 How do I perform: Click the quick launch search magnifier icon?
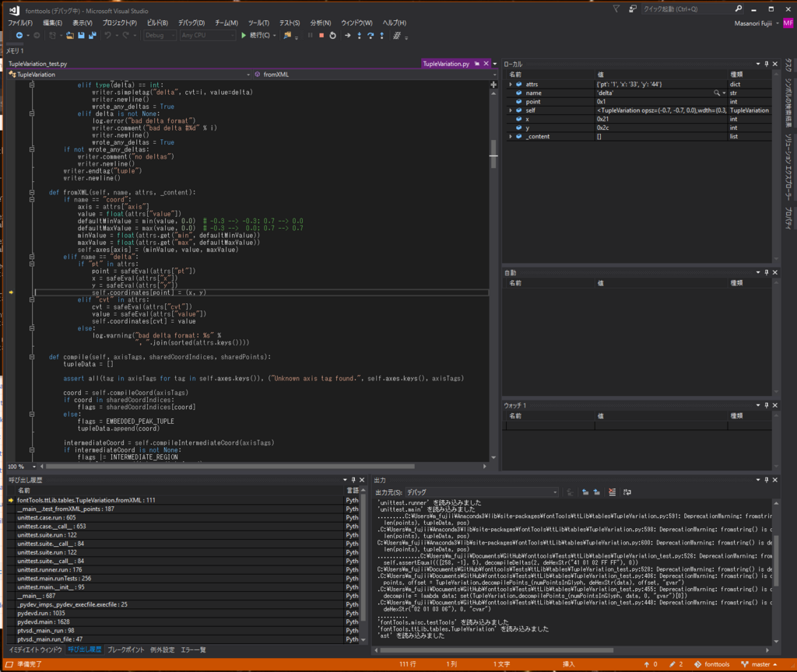tap(739, 9)
